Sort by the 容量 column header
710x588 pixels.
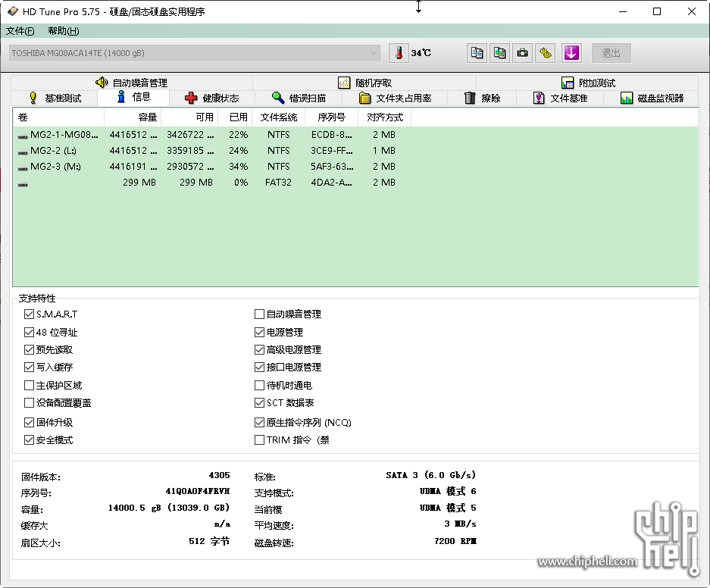click(133, 117)
